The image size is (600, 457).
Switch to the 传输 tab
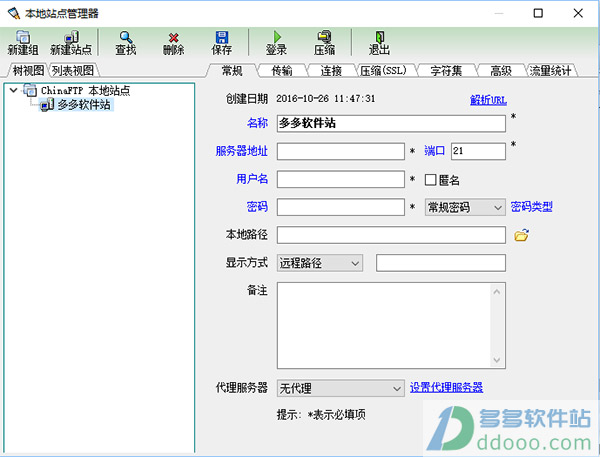point(282,71)
